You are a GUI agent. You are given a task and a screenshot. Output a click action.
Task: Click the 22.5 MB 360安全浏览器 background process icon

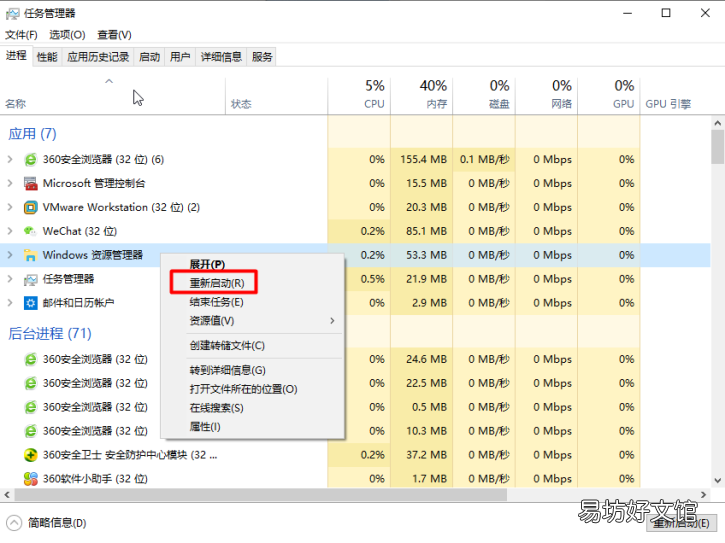tap(31, 383)
